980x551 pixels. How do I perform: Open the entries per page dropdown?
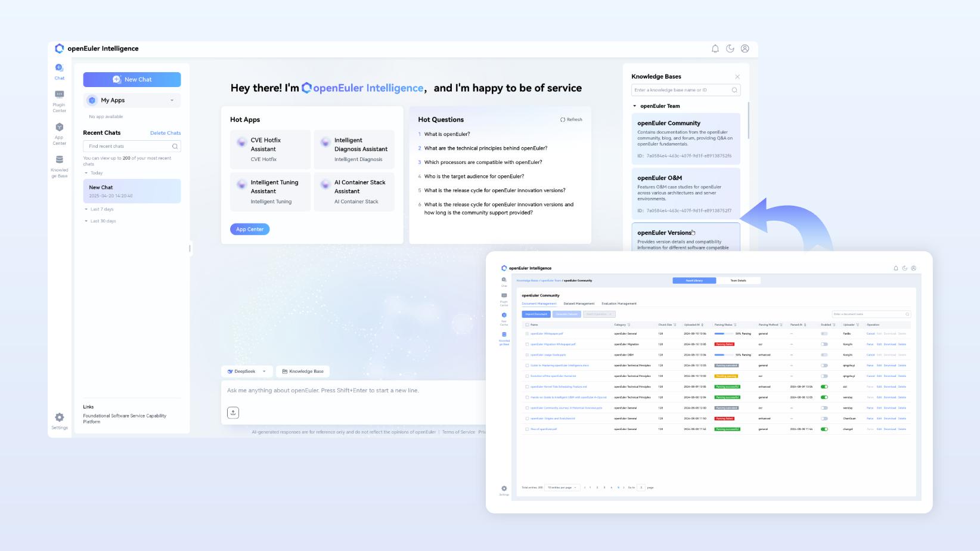563,488
